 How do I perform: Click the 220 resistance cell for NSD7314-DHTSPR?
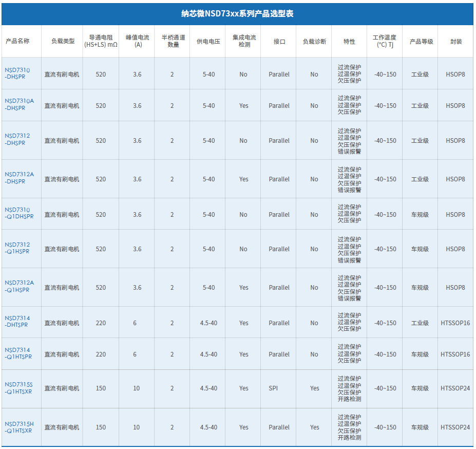101,323
